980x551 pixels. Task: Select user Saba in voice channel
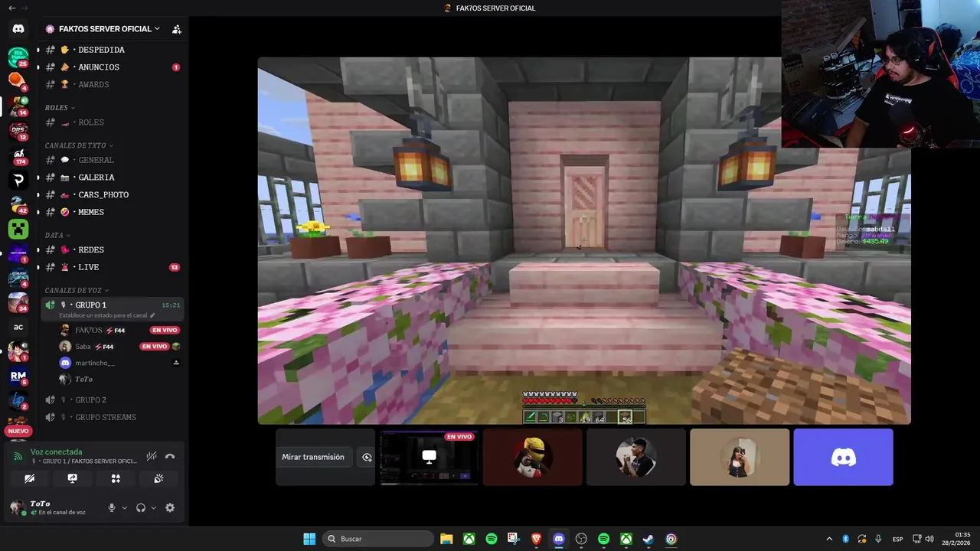click(x=119, y=347)
